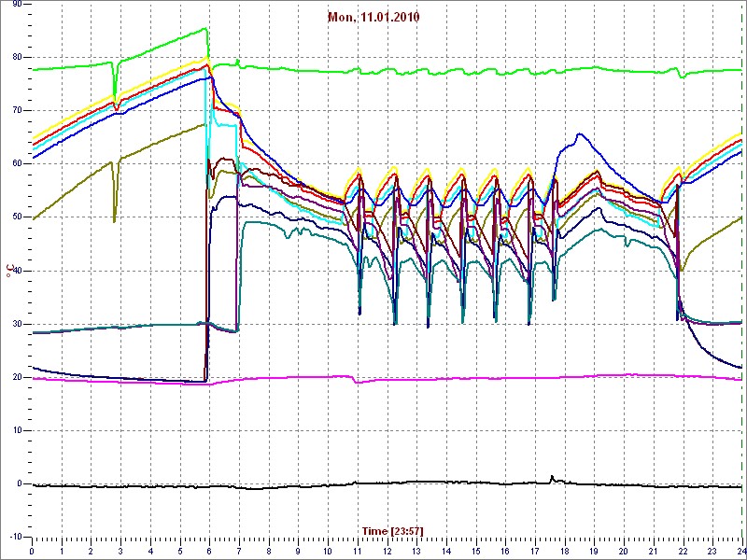The height and width of the screenshot is (560, 747).
Task: Click the 12 hour tick on the time axis
Action: [x=387, y=552]
